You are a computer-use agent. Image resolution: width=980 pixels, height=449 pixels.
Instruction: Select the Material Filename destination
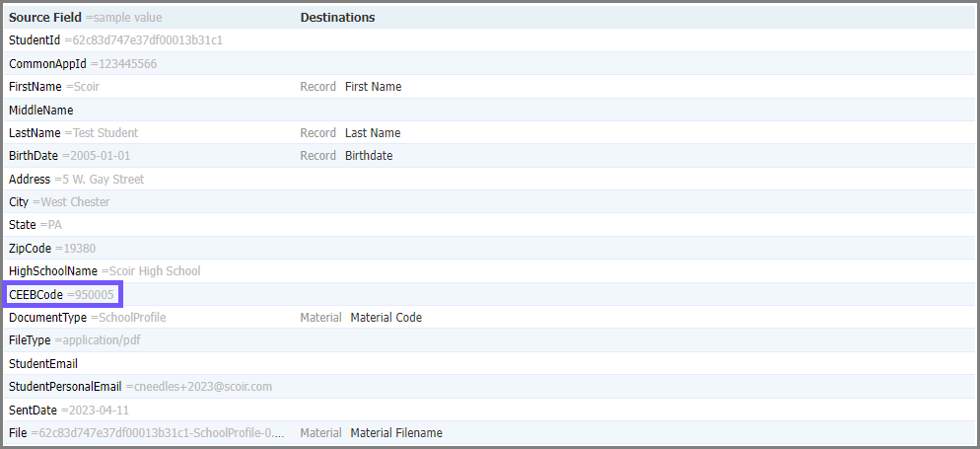[396, 433]
